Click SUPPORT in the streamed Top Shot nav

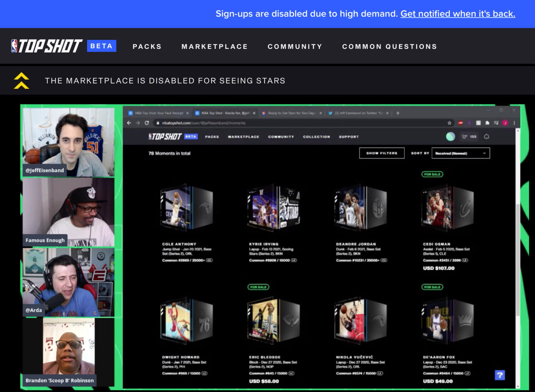click(x=349, y=136)
